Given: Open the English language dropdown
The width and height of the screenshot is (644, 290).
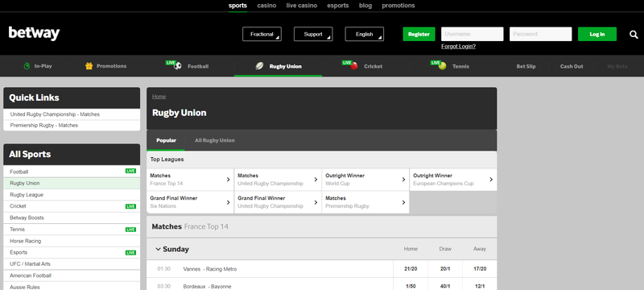Looking at the screenshot, I should (365, 34).
